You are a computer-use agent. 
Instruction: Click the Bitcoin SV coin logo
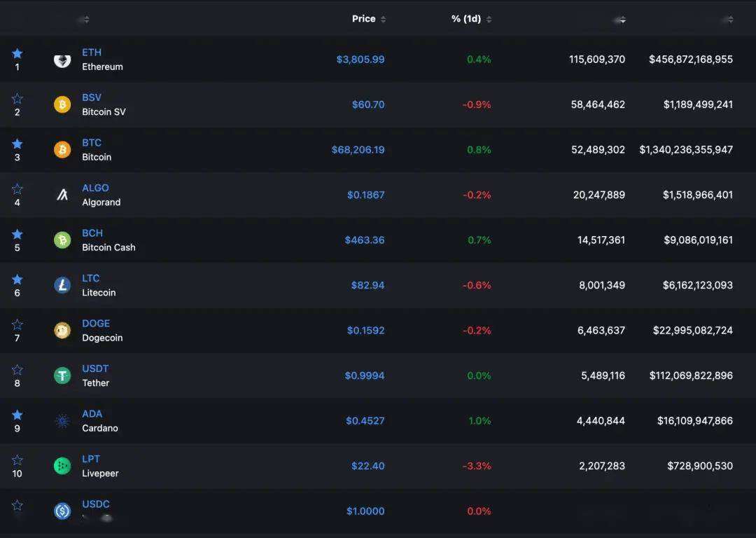tap(62, 104)
